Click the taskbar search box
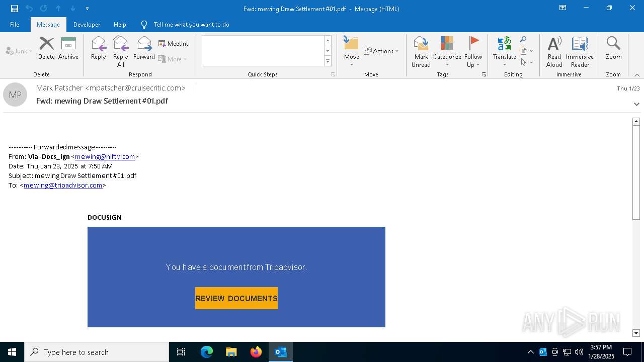Image resolution: width=644 pixels, height=362 pixels. (x=97, y=352)
